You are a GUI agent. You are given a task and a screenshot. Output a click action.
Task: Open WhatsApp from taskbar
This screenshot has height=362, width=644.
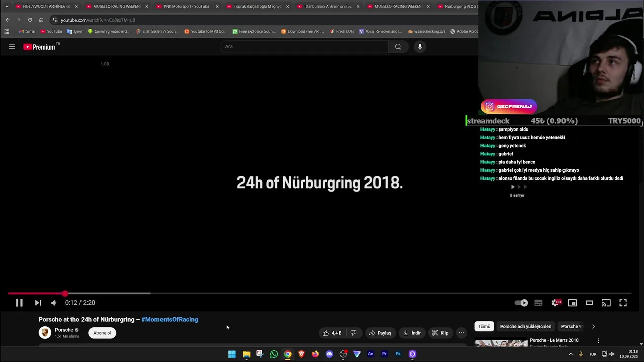274,354
